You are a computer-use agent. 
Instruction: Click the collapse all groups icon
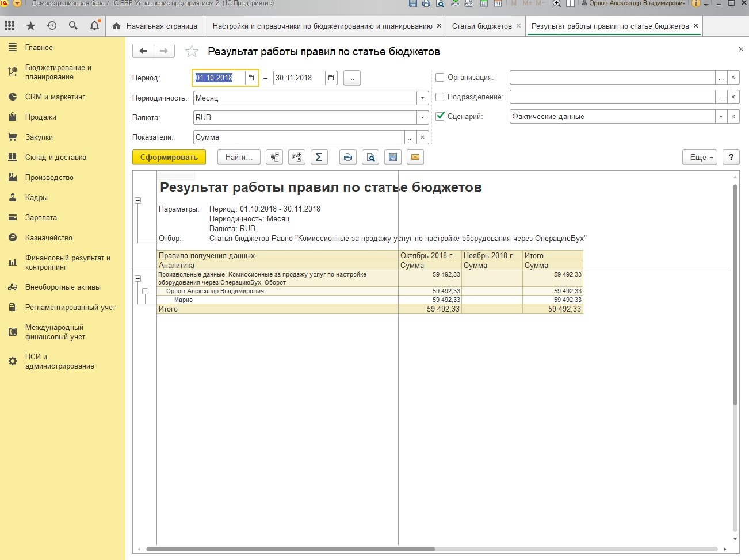(275, 157)
